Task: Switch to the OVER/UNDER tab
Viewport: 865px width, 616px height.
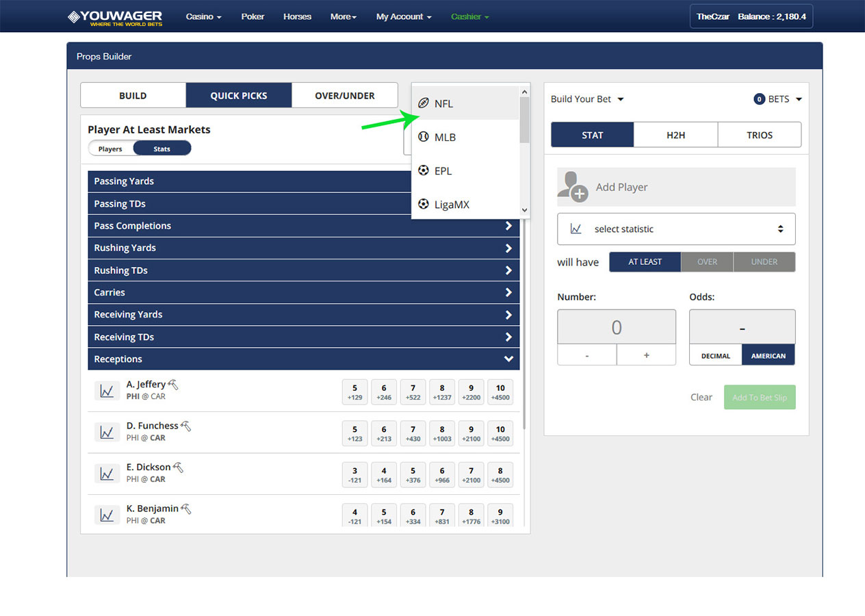Action: 344,96
